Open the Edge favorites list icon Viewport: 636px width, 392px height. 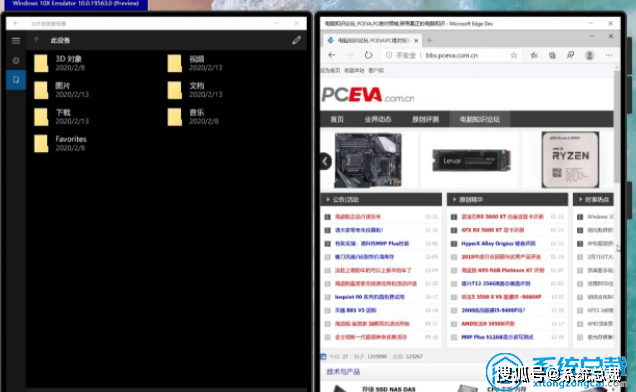534,55
